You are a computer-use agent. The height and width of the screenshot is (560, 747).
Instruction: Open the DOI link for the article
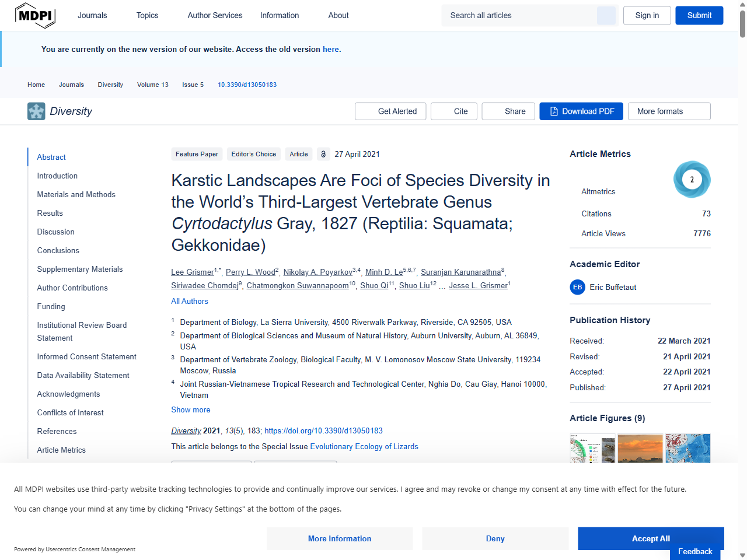323,430
